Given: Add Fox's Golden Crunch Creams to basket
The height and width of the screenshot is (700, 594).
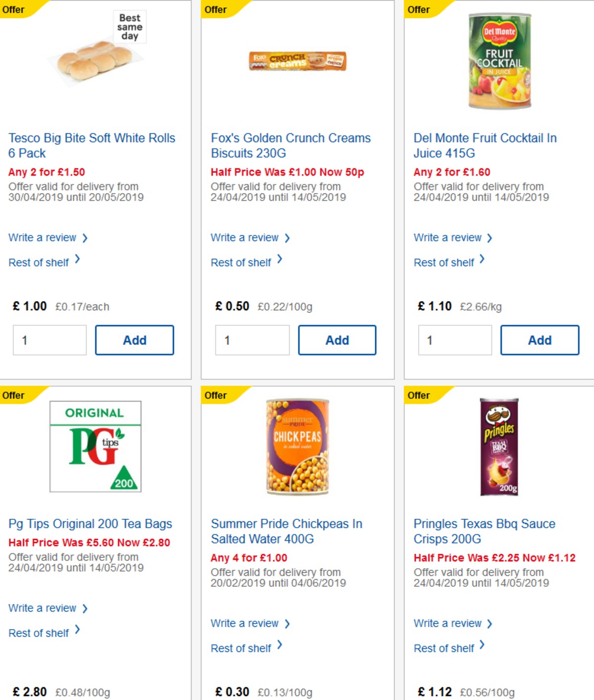Looking at the screenshot, I should pos(337,340).
